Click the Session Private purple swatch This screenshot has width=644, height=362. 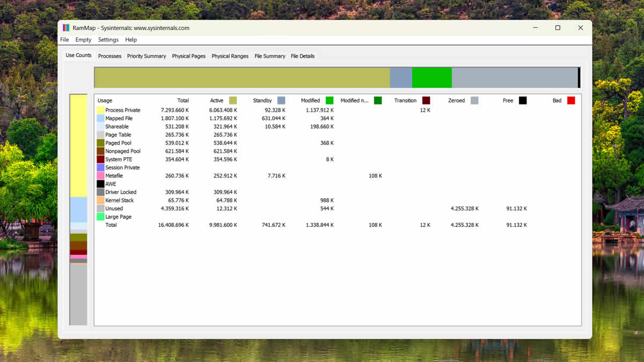point(100,167)
